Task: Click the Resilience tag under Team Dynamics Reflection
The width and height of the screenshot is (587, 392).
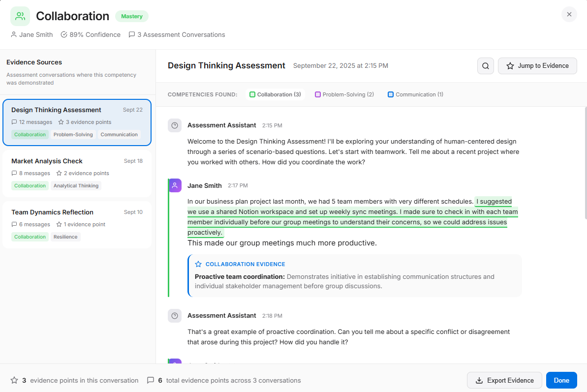Action: [x=65, y=237]
